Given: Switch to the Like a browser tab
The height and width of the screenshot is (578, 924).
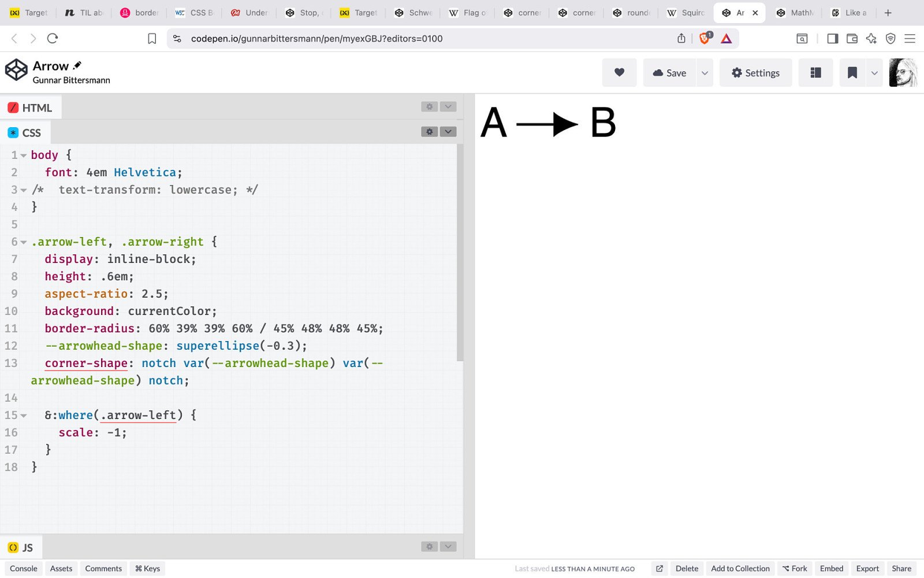Looking at the screenshot, I should 849,13.
